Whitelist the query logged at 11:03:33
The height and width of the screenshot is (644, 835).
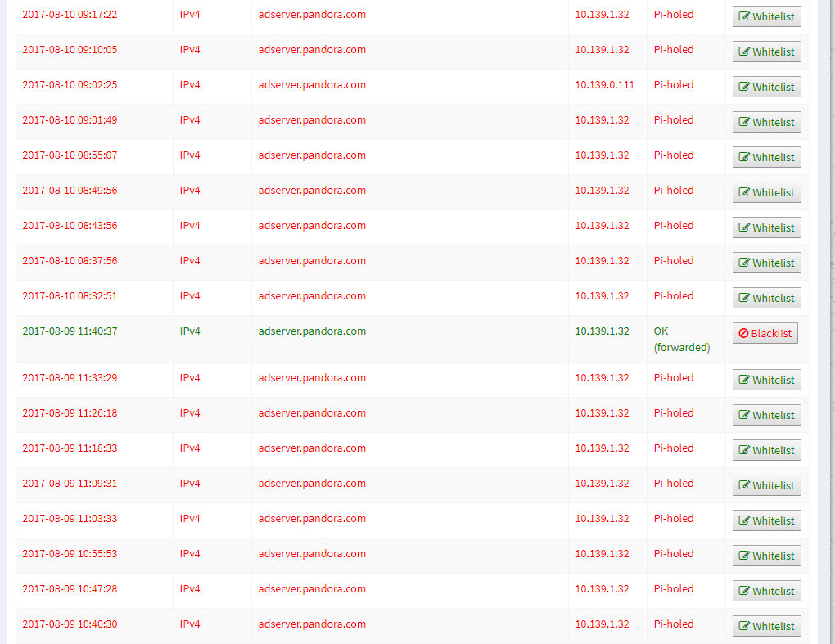pos(766,520)
